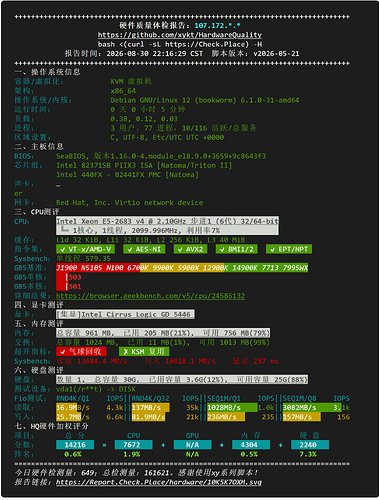The image size is (379, 500).
Task: Click the GPU score box N/A
Action: point(192,445)
